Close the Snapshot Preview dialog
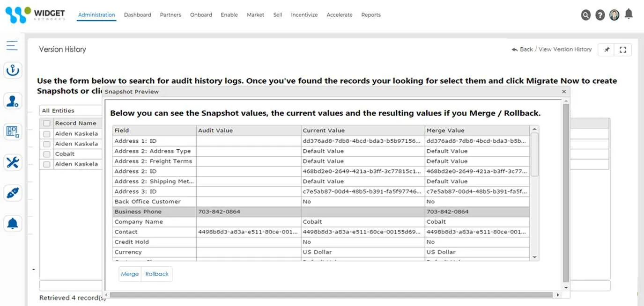The height and width of the screenshot is (306, 644). pyautogui.click(x=564, y=92)
